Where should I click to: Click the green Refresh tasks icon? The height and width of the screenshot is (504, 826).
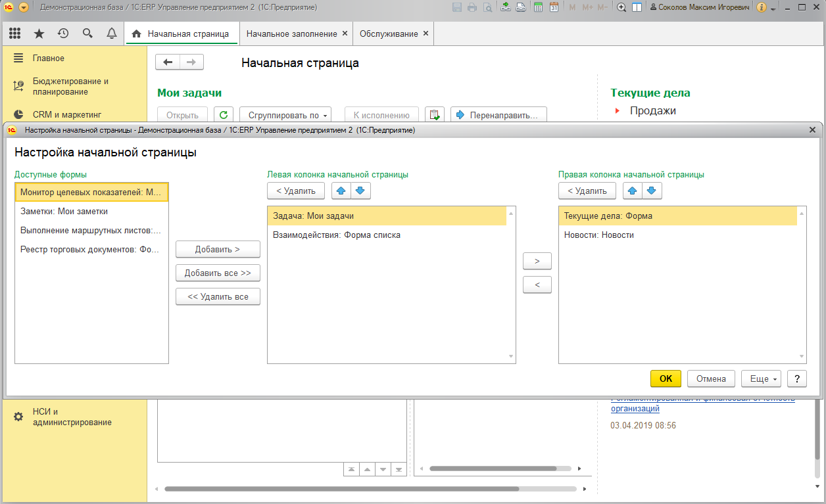[224, 115]
